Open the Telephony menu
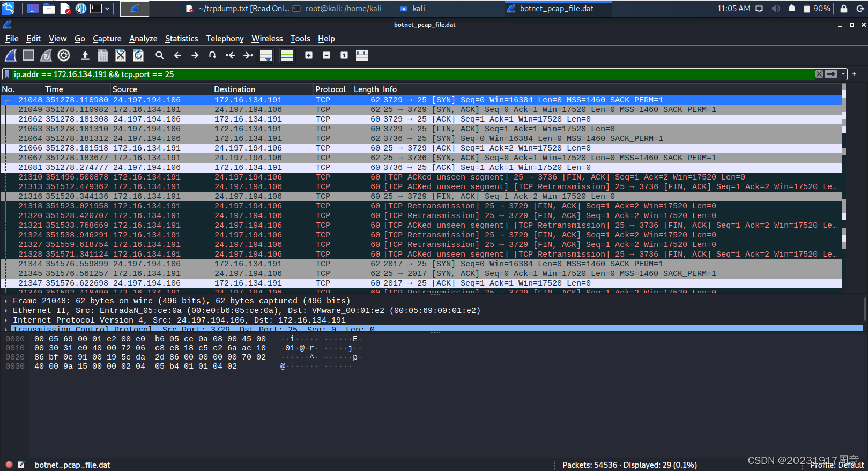This screenshot has width=868, height=471. (225, 39)
